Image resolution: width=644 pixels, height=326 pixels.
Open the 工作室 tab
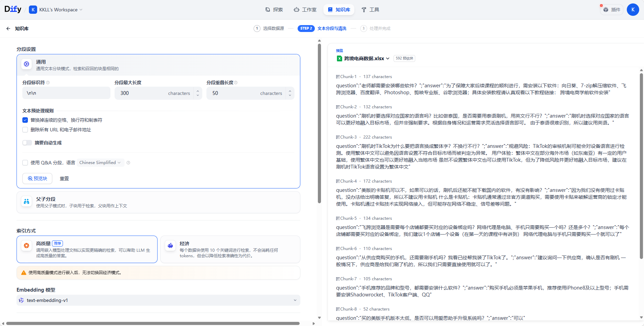305,10
